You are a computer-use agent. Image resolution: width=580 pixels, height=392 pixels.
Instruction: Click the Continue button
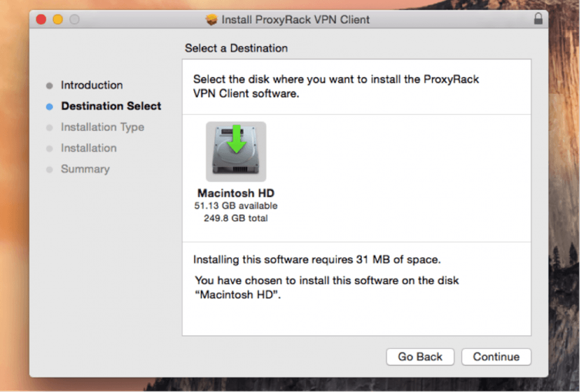point(496,357)
